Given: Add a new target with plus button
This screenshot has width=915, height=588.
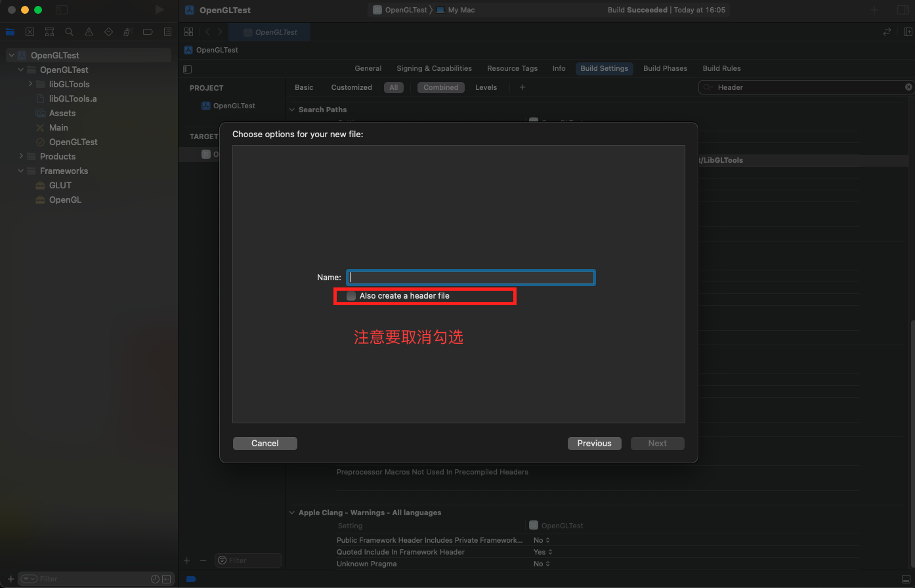Looking at the screenshot, I should click(x=187, y=560).
